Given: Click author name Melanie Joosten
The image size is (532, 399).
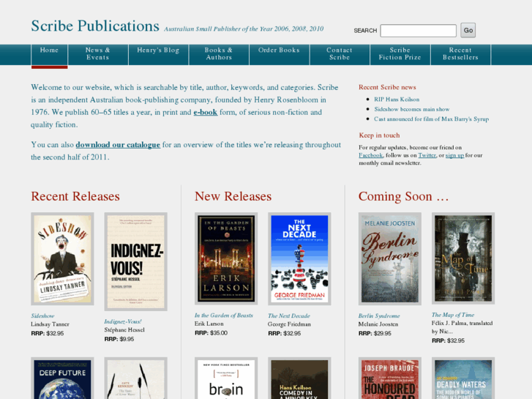Looking at the screenshot, I should pos(378,324).
